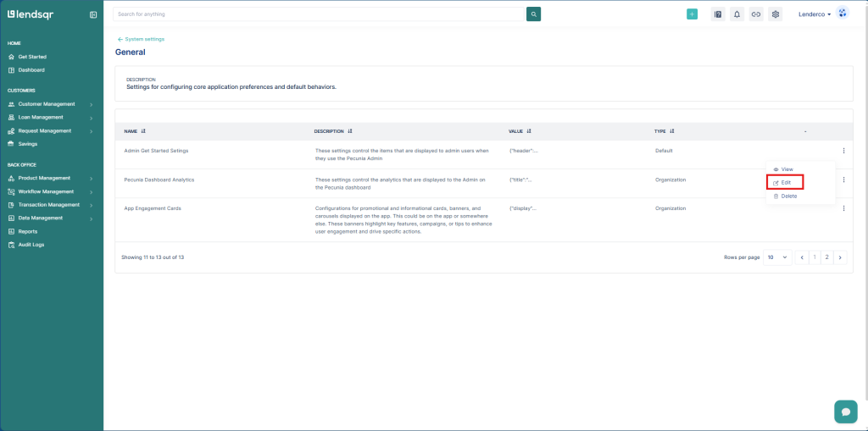The width and height of the screenshot is (868, 431).
Task: Open kebab menu for Admin Get Started Settings
Action: tap(843, 151)
